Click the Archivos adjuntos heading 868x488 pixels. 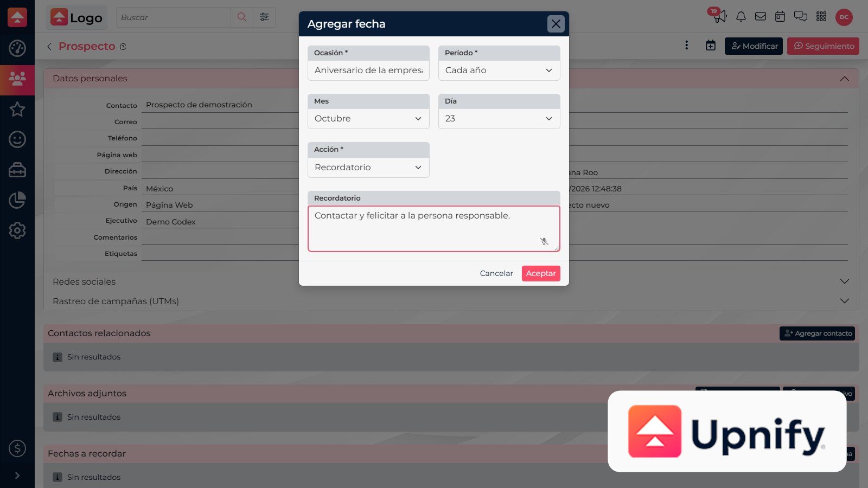(x=87, y=394)
